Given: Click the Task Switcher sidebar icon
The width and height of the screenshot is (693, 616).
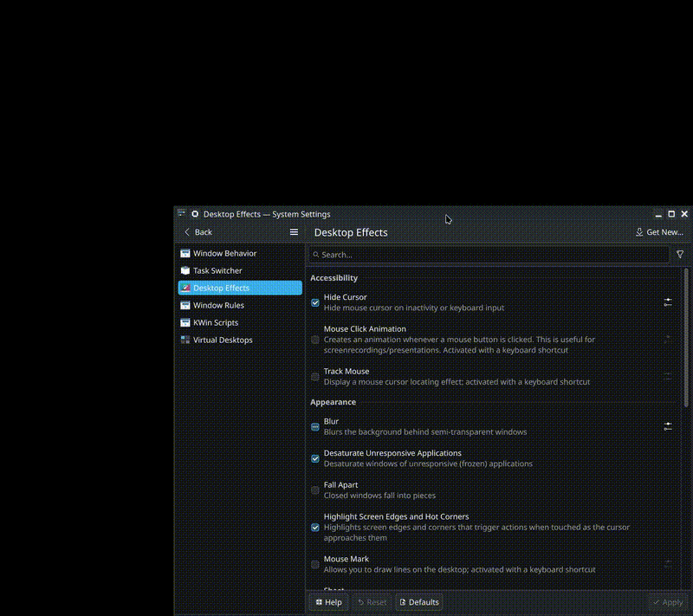Looking at the screenshot, I should 185,270.
